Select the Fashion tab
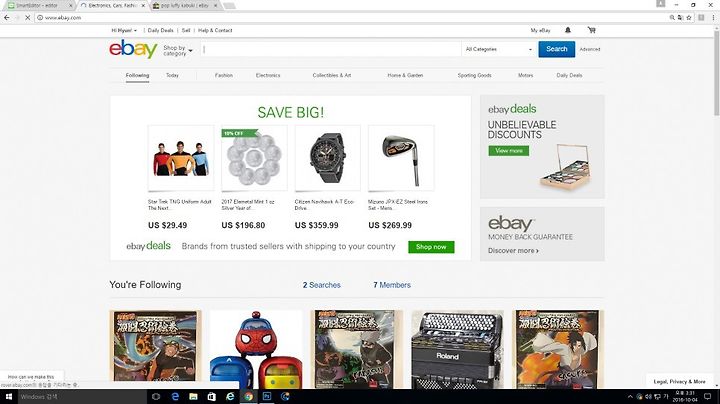Screen dimensions: 720x404 [x=224, y=75]
